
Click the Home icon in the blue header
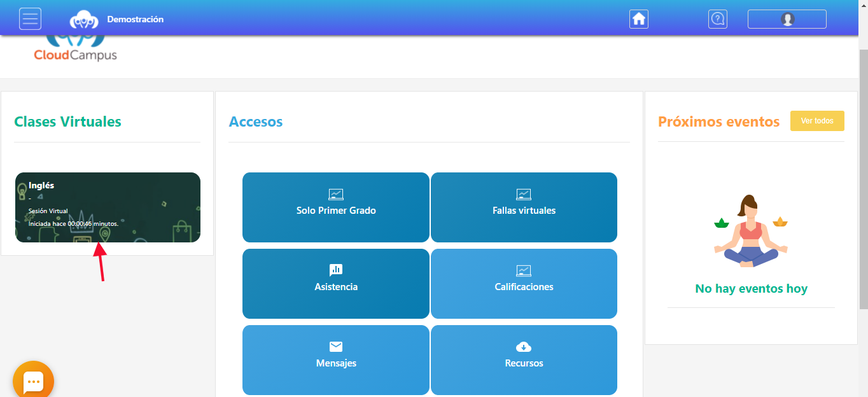[638, 19]
